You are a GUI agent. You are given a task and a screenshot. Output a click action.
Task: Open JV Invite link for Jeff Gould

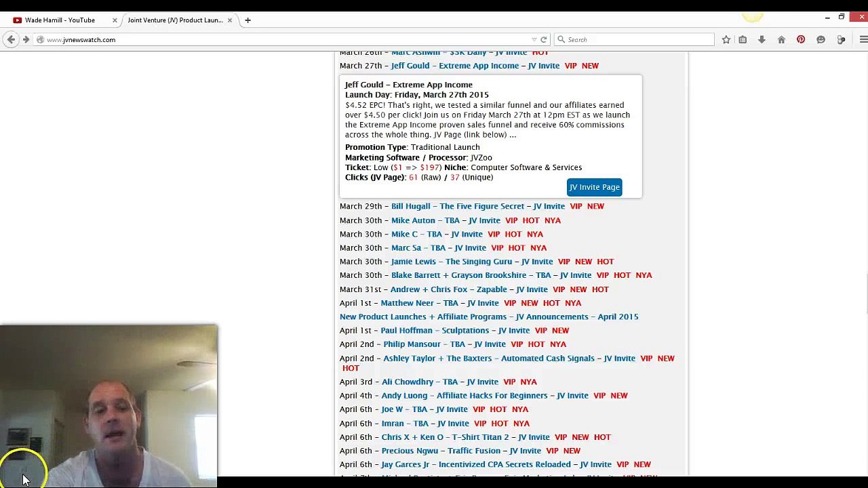pyautogui.click(x=544, y=66)
